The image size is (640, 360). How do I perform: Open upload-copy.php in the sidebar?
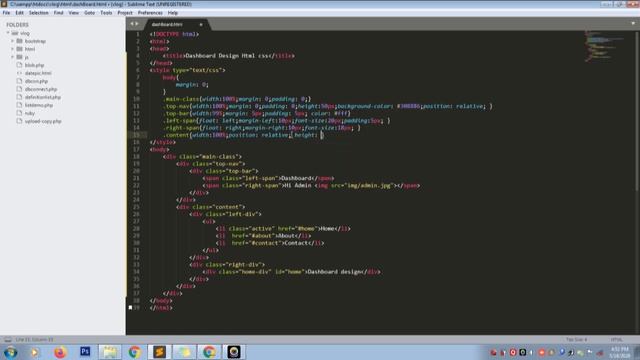pos(43,121)
